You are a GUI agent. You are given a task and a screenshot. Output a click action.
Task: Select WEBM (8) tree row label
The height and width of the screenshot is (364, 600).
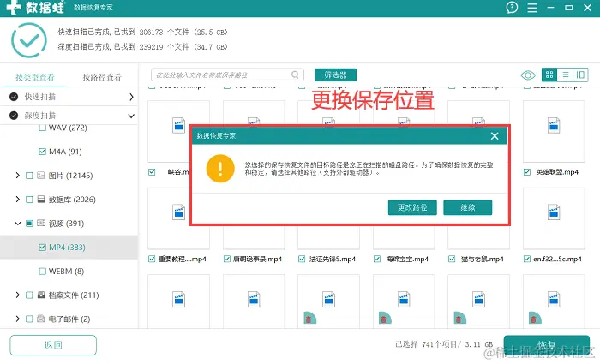coord(66,272)
